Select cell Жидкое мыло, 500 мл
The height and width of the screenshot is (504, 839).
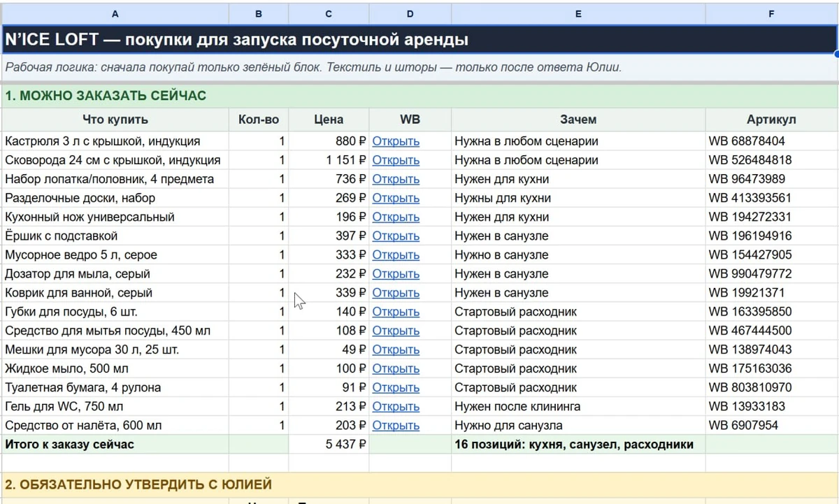point(115,368)
